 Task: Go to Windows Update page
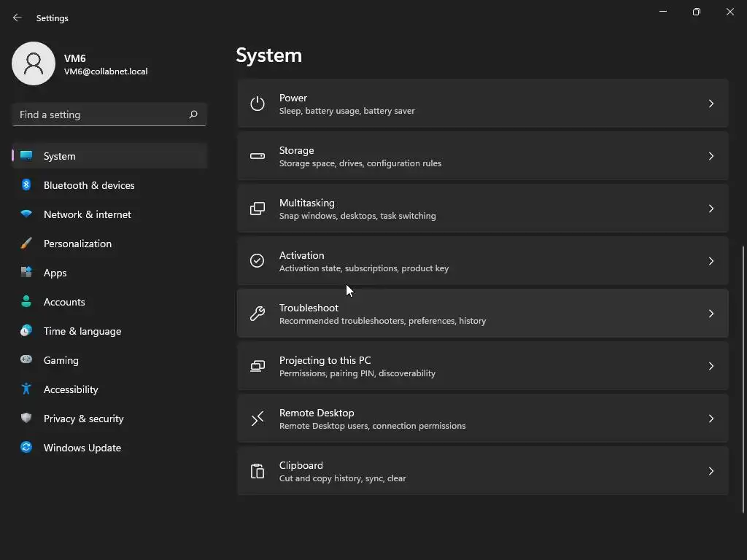coord(82,448)
